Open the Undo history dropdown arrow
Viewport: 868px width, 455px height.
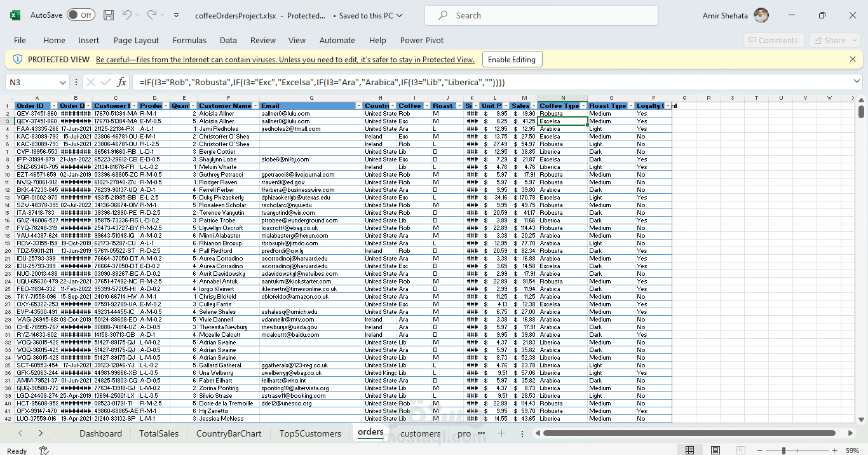(x=138, y=15)
